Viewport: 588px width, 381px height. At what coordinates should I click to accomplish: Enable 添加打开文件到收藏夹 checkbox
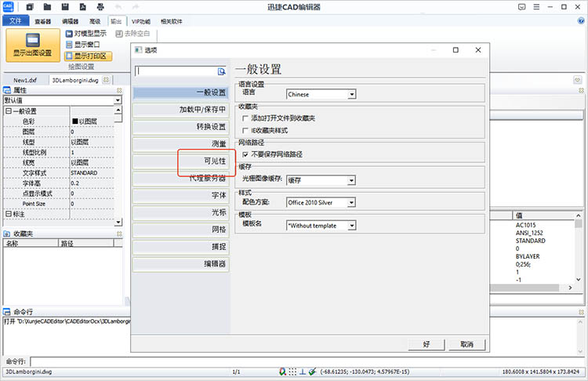245,118
